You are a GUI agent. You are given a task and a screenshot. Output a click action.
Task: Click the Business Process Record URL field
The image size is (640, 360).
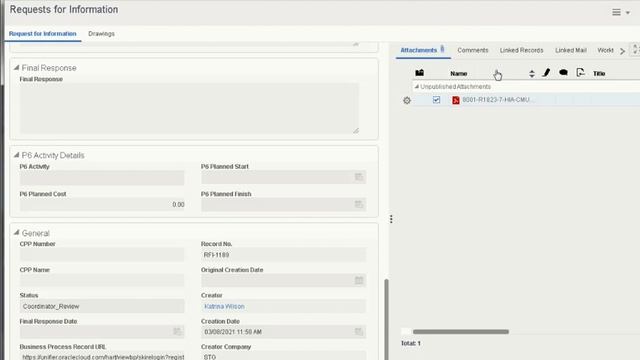[102, 356]
